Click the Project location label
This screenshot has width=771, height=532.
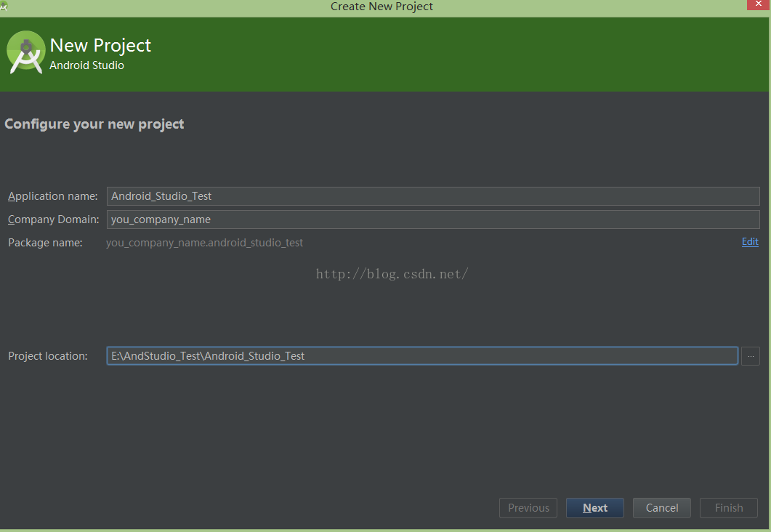[x=48, y=356]
